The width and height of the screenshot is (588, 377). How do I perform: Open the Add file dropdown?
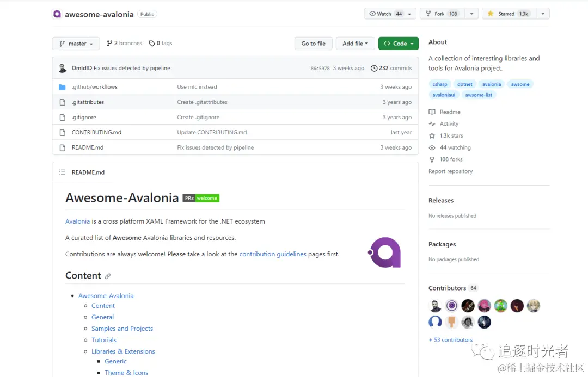(355, 44)
